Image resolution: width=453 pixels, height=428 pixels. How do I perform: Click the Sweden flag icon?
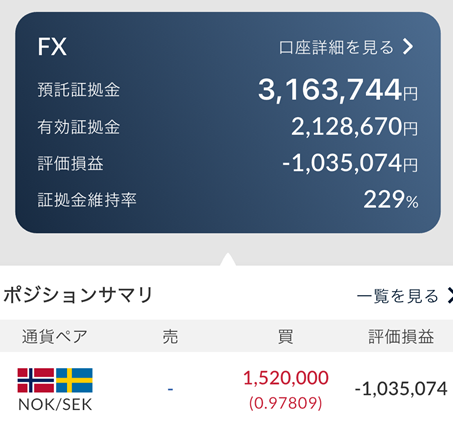pos(74,380)
